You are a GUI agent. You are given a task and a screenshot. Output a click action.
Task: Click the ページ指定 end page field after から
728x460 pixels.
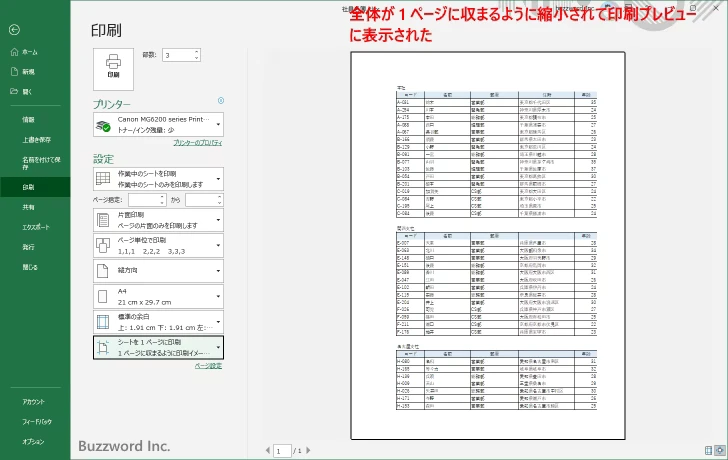(x=201, y=200)
